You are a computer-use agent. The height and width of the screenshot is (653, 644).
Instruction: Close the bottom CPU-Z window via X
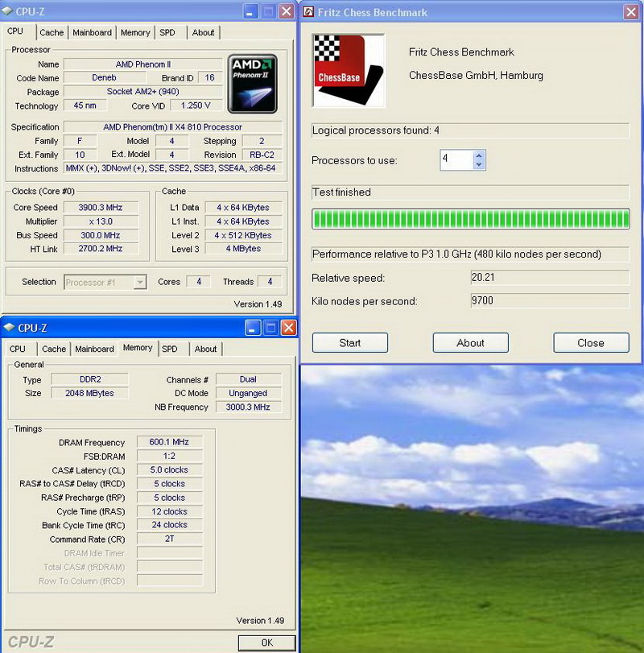click(289, 328)
